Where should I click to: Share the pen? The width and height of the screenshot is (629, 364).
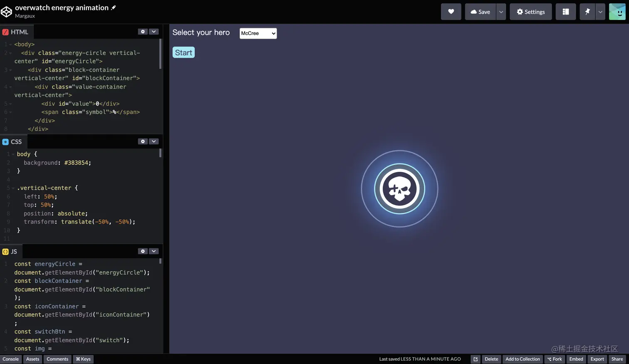tap(617, 359)
